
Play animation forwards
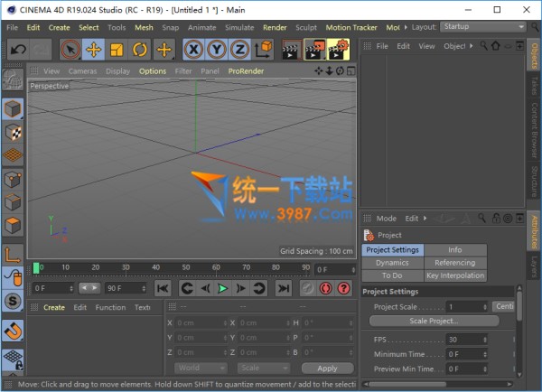tap(223, 288)
